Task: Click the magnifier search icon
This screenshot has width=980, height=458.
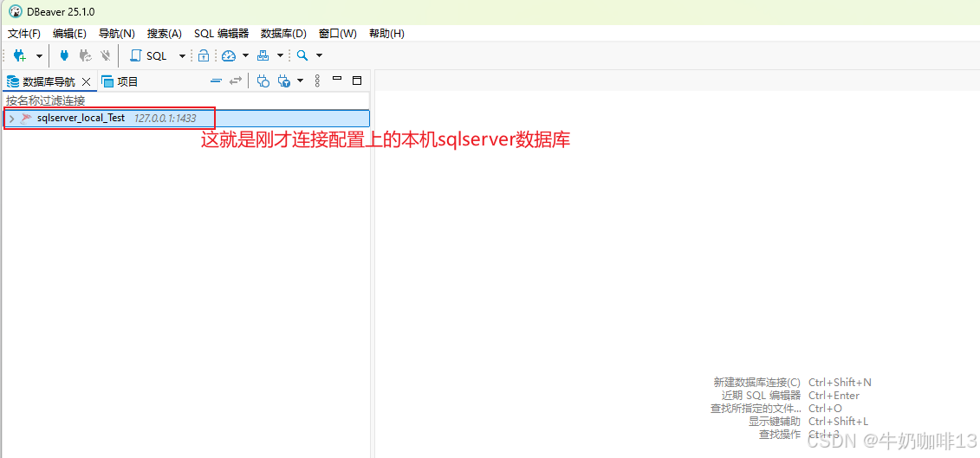Action: (x=302, y=55)
